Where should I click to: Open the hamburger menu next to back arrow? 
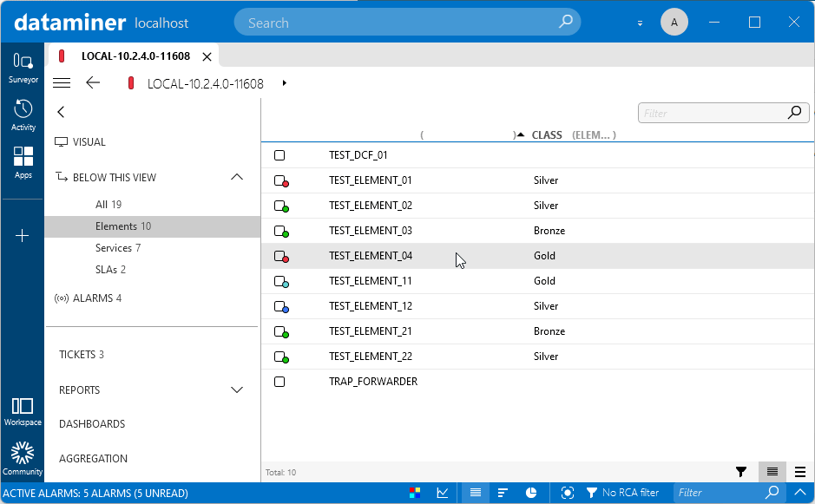62,83
